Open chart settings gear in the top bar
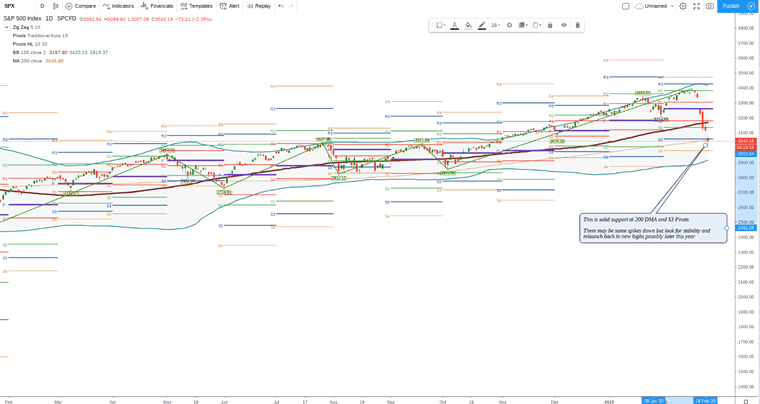The width and height of the screenshot is (760, 404). pyautogui.click(x=683, y=6)
